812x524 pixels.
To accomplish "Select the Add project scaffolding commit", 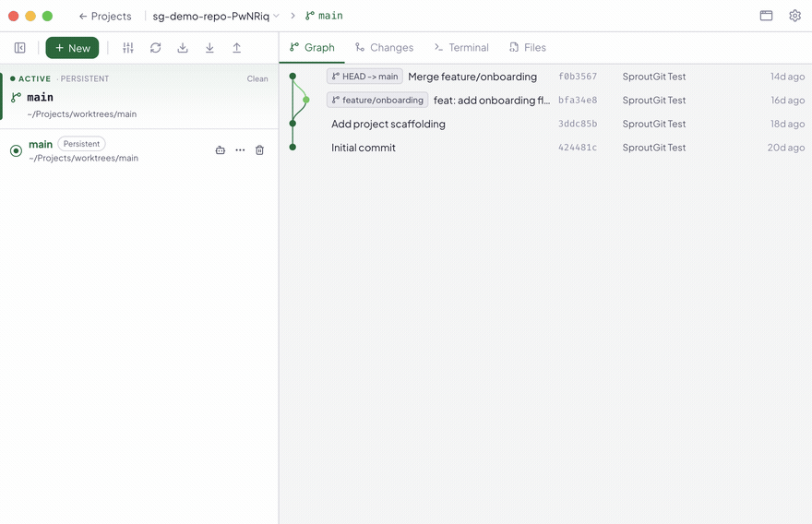I will pyautogui.click(x=388, y=124).
